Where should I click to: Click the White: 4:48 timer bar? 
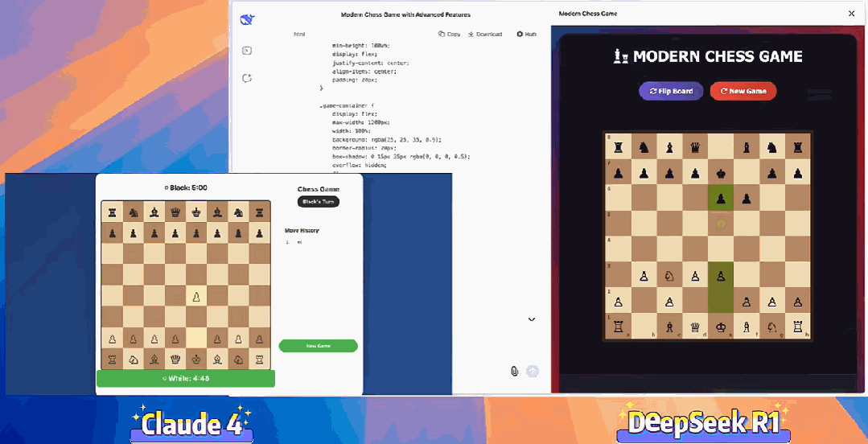point(186,379)
